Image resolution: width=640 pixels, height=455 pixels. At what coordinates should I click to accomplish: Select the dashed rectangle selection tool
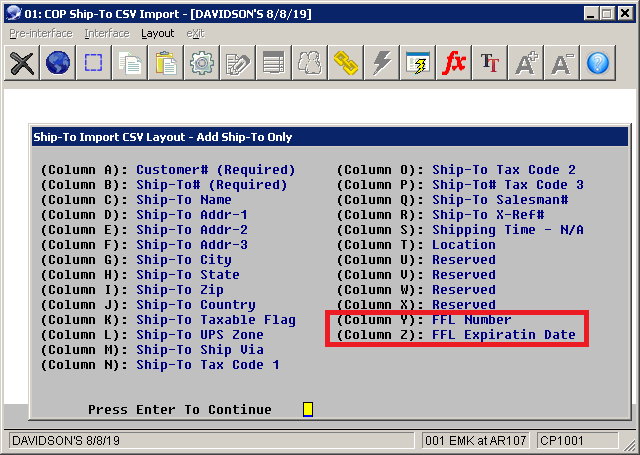94,63
